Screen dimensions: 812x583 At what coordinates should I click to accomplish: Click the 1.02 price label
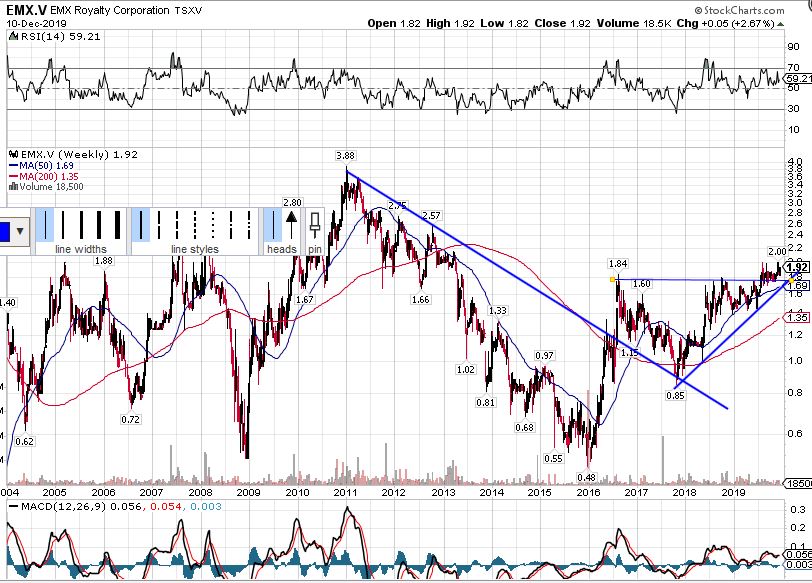pos(466,370)
